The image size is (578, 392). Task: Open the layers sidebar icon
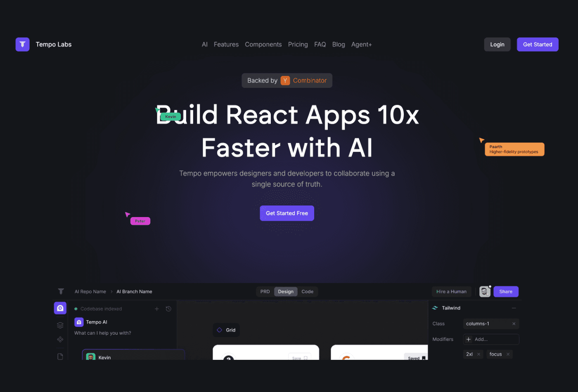pyautogui.click(x=60, y=325)
